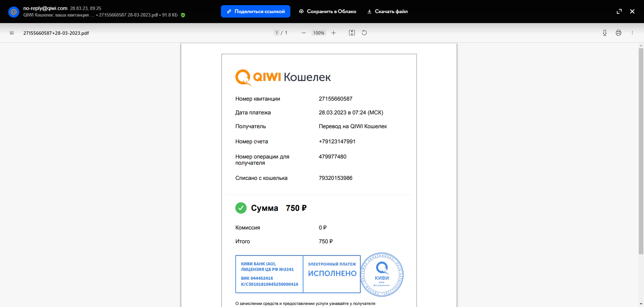Print the PDF document
644x307 pixels.
tap(619, 33)
